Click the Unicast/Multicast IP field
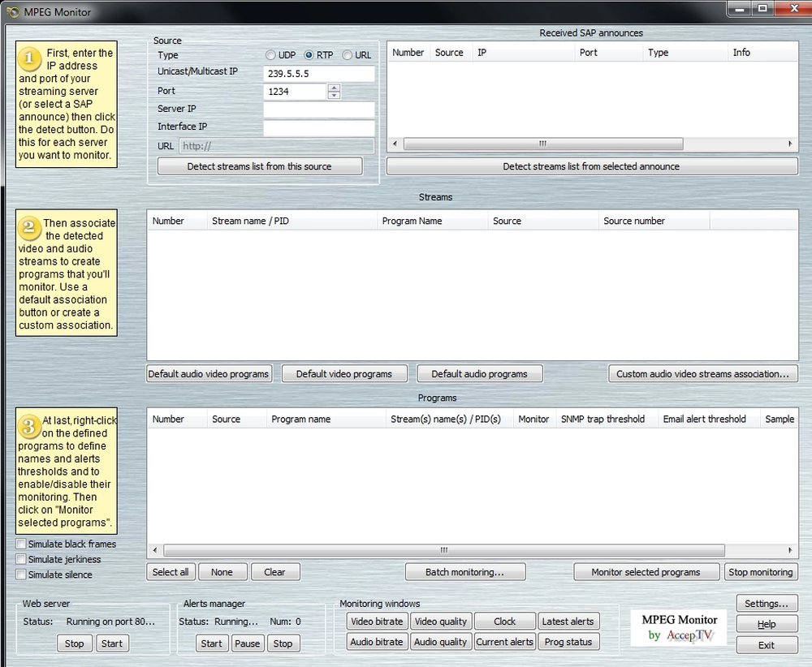Screen dimensions: 812x667 (x=318, y=74)
